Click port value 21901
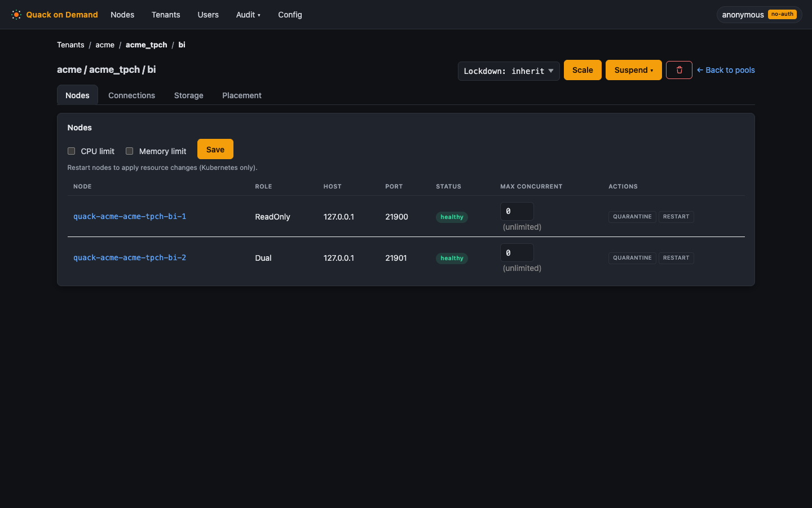The image size is (812, 508). pos(396,258)
